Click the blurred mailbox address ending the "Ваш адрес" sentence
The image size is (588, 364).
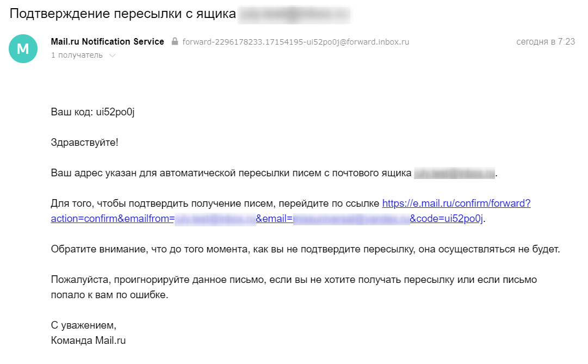coord(454,174)
